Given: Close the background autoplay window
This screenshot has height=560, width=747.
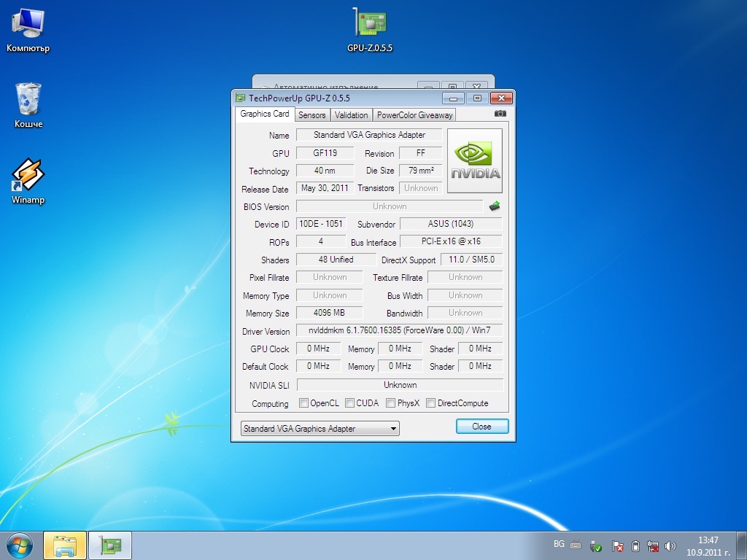Looking at the screenshot, I should point(476,86).
